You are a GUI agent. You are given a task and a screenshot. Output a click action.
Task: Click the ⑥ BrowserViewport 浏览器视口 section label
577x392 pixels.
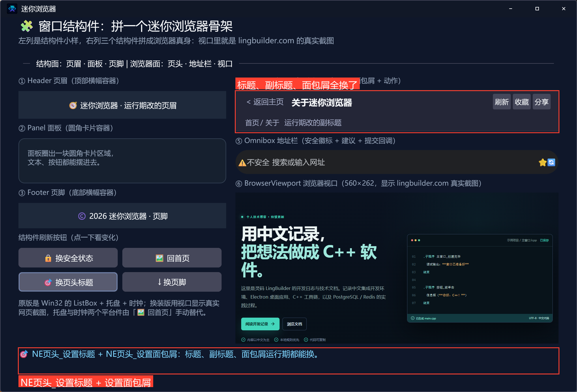tap(359, 183)
